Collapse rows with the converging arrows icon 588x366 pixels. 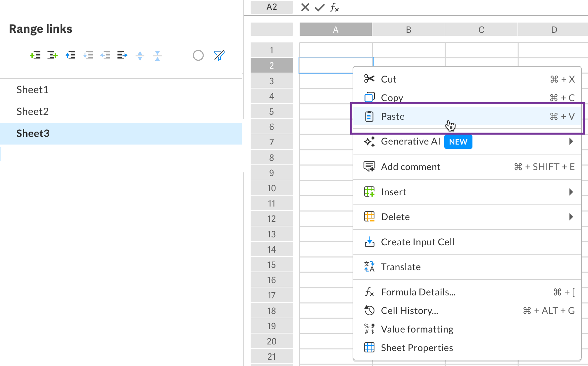pyautogui.click(x=157, y=55)
